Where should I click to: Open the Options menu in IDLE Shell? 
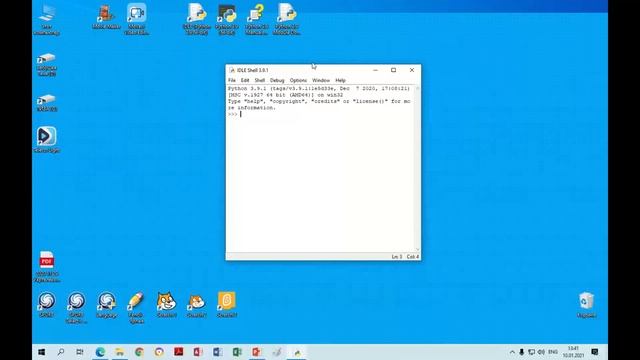pos(298,80)
